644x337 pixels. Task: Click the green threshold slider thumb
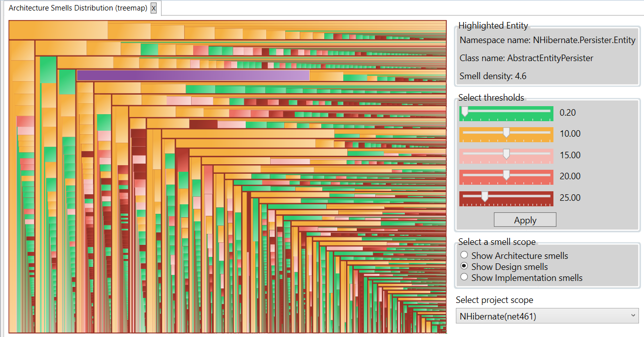pos(465,112)
